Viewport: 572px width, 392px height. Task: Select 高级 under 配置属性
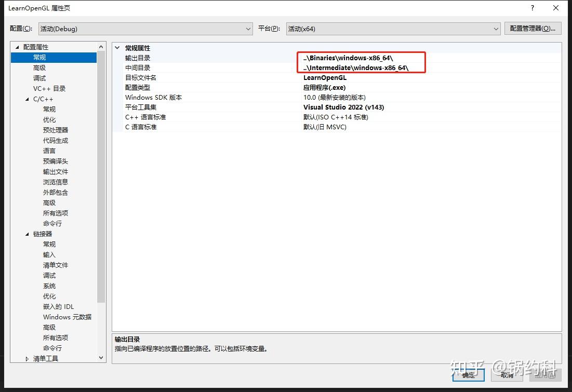coord(39,68)
